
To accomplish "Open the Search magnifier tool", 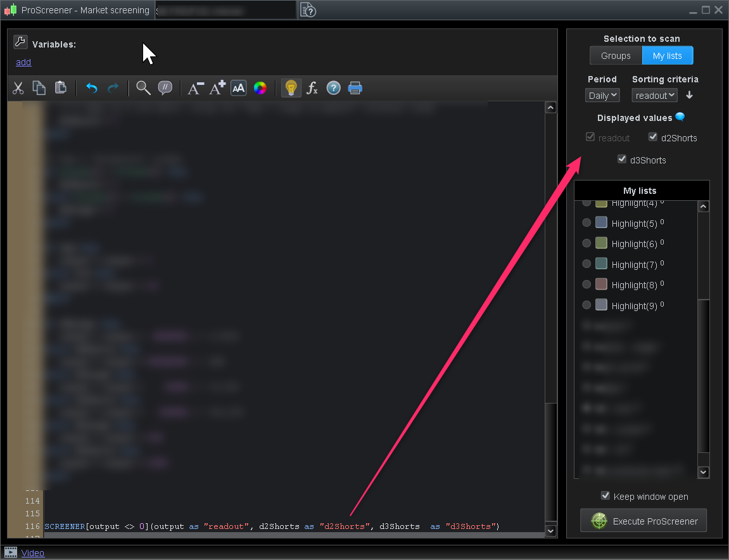I will point(143,88).
